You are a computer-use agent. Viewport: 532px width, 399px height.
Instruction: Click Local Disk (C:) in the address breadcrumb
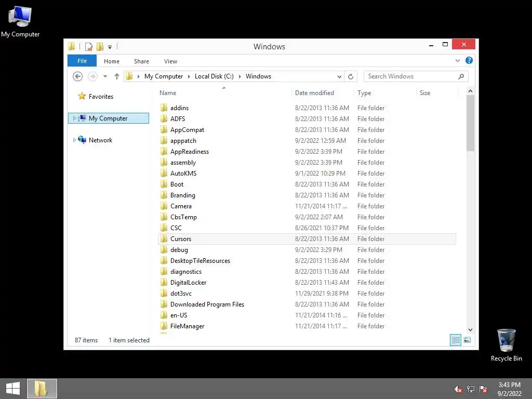(214, 76)
